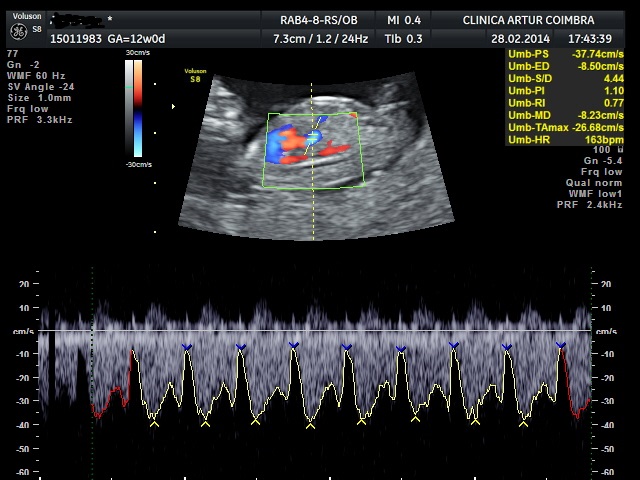Select the Umb-RI measurement value
This screenshot has width=640, height=480.
tap(613, 103)
